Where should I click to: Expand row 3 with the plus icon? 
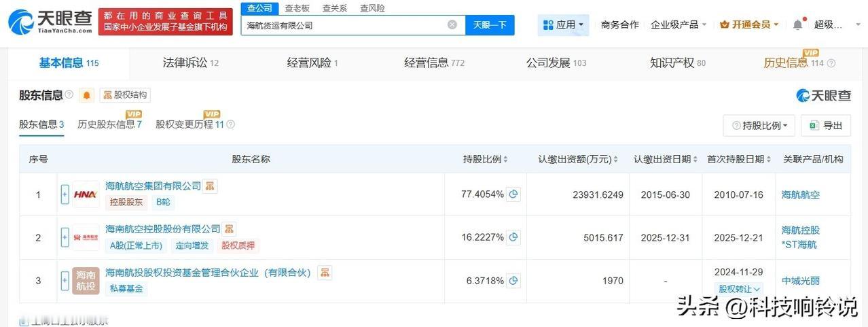click(x=65, y=281)
